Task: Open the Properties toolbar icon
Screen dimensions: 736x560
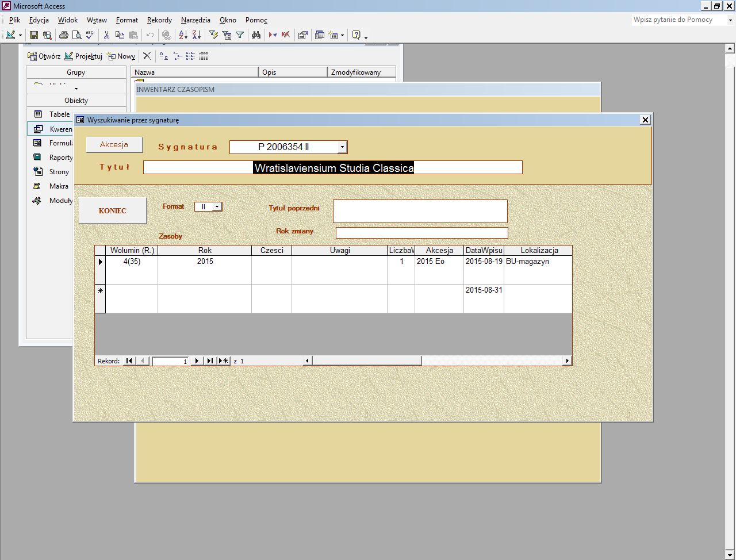Action: 302,35
